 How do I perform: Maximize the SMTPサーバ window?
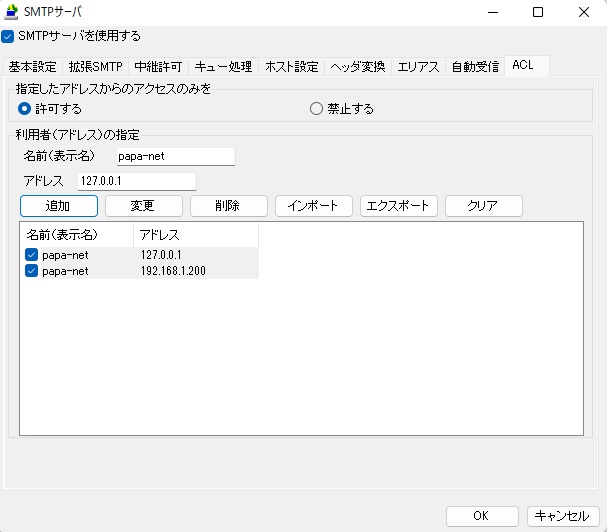click(538, 12)
